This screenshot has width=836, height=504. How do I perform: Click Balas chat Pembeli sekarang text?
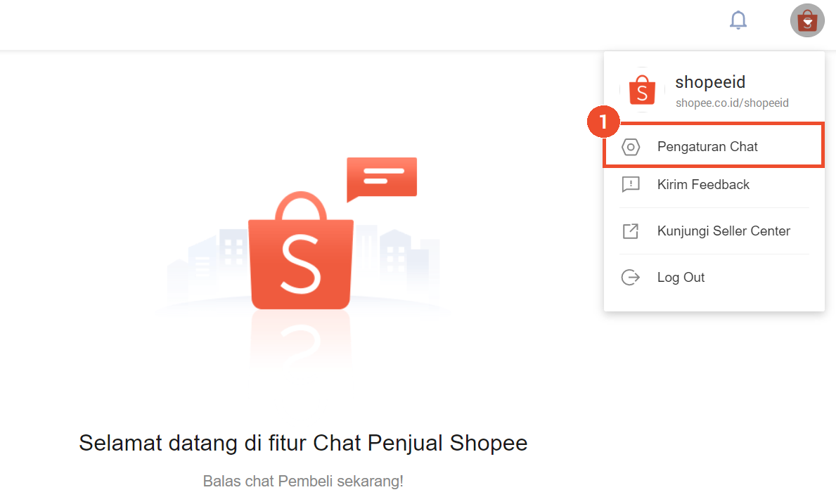[x=303, y=481]
